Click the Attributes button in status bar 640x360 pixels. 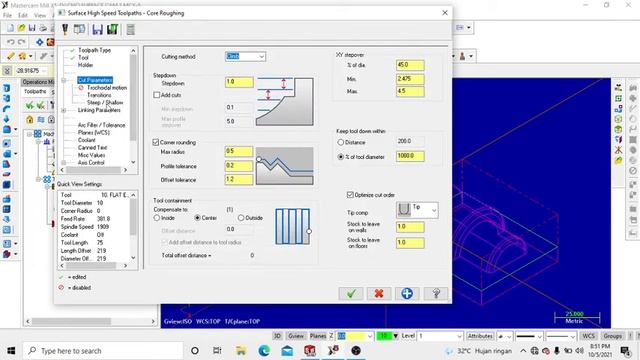(480, 336)
